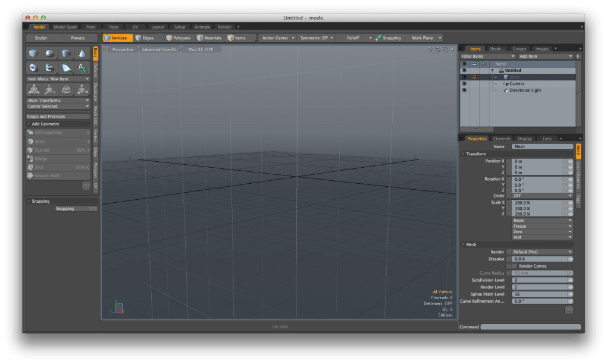
Task: Click the viewport rotate icon
Action: [x=437, y=49]
